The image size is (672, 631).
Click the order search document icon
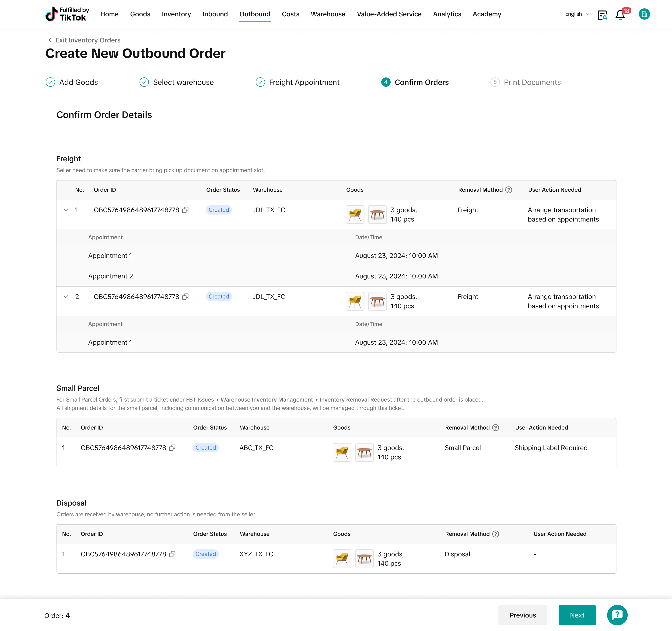602,15
